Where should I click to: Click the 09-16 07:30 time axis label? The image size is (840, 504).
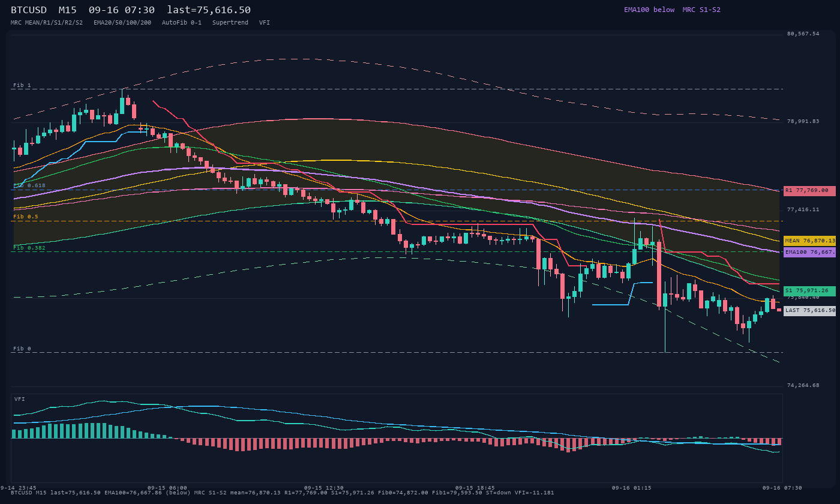click(x=782, y=488)
